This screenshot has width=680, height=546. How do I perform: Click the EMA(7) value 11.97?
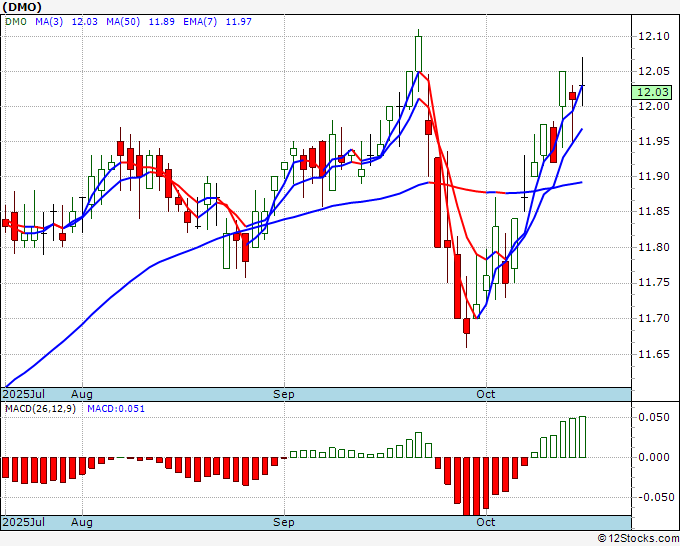click(239, 22)
